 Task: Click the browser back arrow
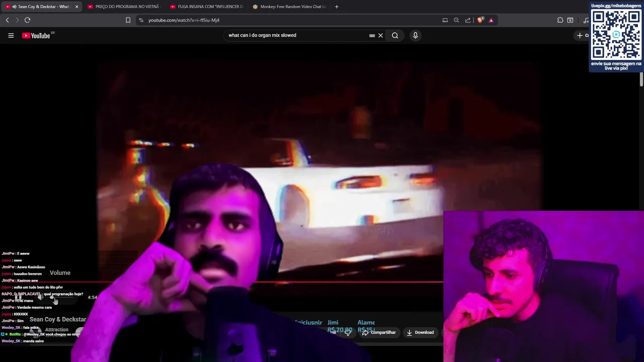point(7,20)
